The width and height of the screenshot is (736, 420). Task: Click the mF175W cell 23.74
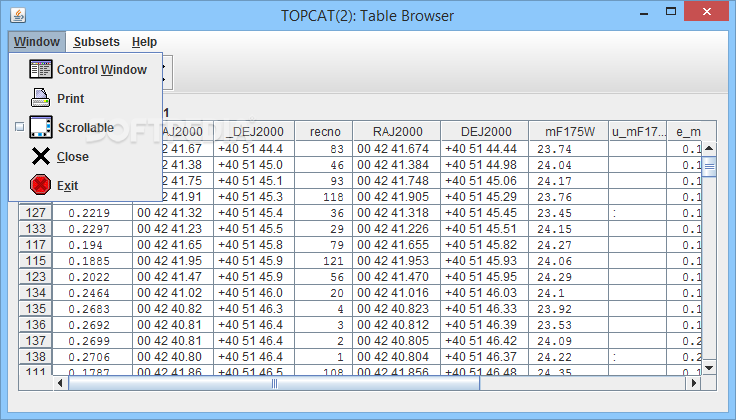(569, 149)
